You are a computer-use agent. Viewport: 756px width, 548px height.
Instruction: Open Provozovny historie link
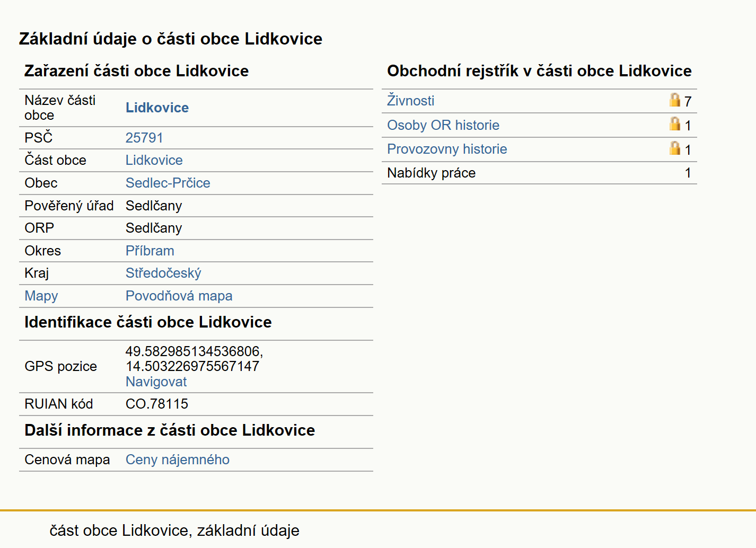447,149
